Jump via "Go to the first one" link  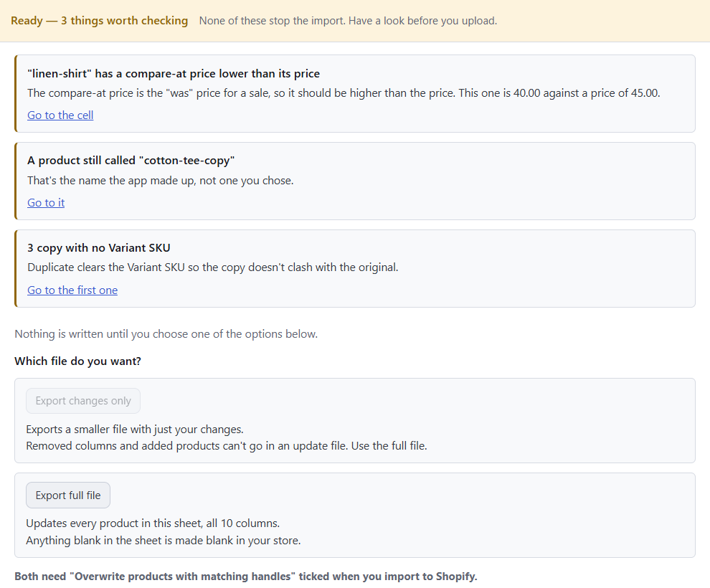72,290
